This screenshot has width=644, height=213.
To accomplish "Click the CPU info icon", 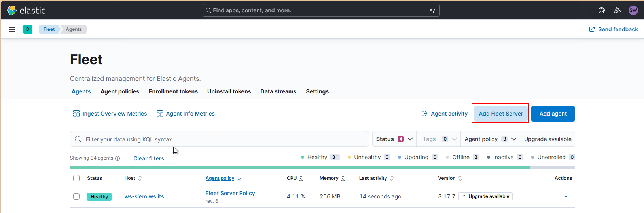I will tap(301, 179).
